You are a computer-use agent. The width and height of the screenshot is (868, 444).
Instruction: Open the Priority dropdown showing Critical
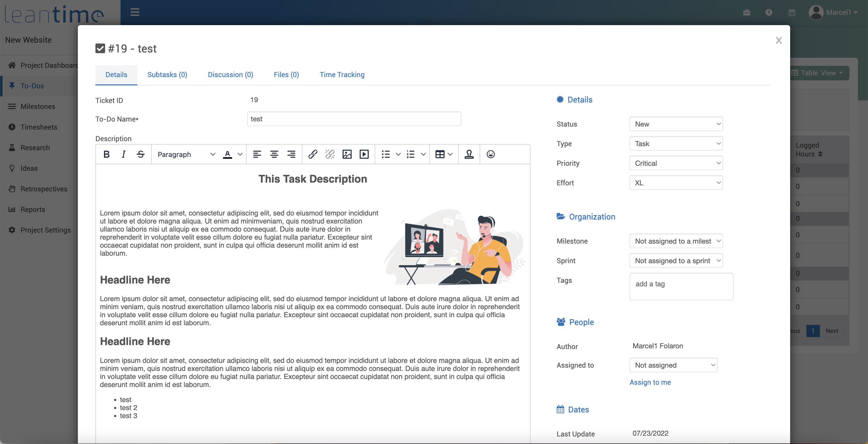pos(676,163)
